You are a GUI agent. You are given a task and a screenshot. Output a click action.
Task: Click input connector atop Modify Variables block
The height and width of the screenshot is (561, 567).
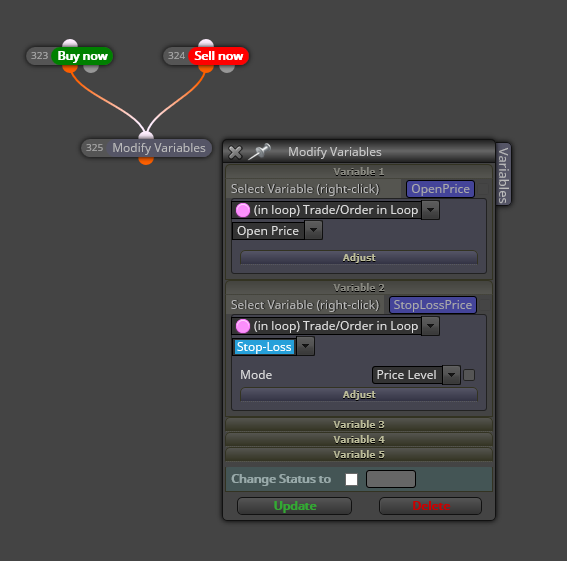146,136
